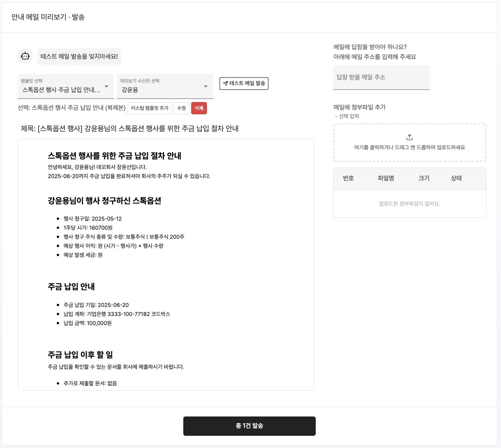Open the 템플릿 선택 dropdown arrow
The width and height of the screenshot is (501, 448).
click(106, 86)
